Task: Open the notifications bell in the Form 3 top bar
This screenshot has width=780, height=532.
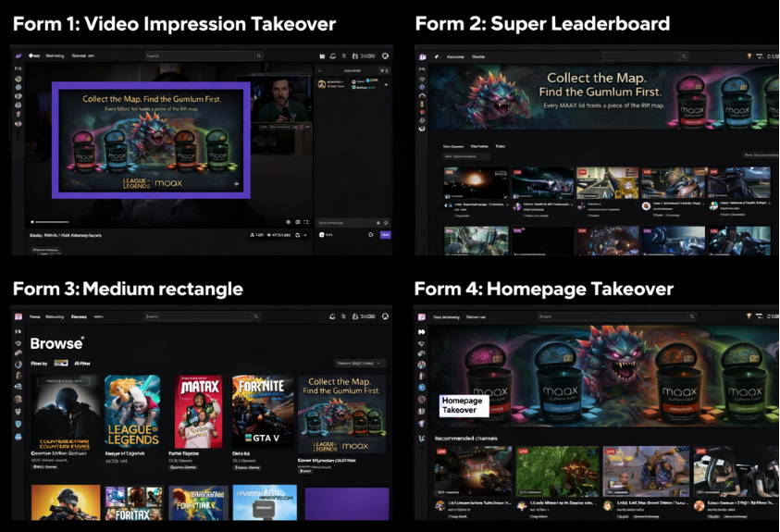Action: 332,316
